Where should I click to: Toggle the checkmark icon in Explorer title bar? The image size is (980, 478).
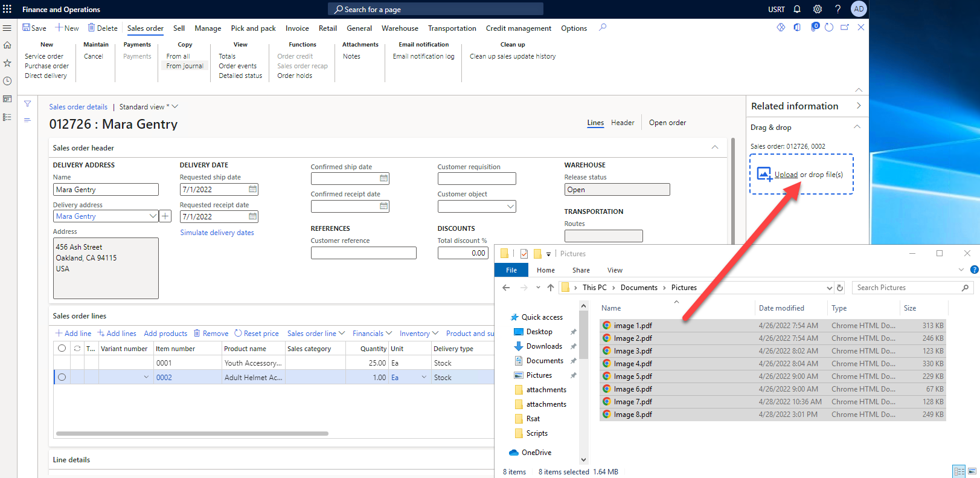coord(524,254)
